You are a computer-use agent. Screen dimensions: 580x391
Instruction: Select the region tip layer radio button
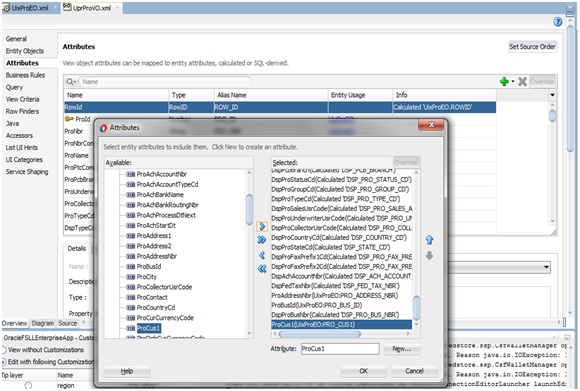28,385
